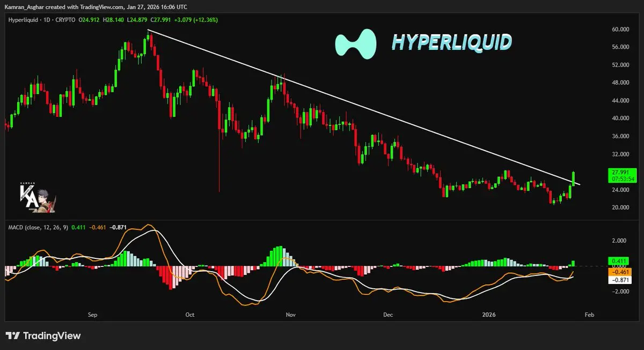This screenshot has height=350, width=644.
Task: Click the 2.000 label on MACD axis
Action: (618, 241)
